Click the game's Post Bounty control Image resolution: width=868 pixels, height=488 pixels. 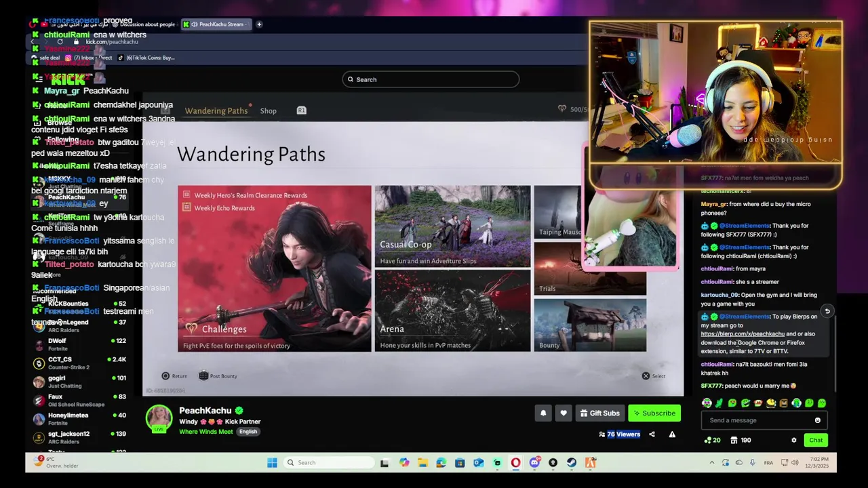tap(218, 375)
